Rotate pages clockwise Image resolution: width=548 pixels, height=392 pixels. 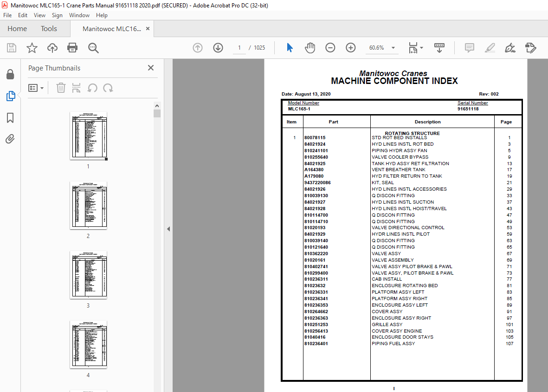[108, 88]
